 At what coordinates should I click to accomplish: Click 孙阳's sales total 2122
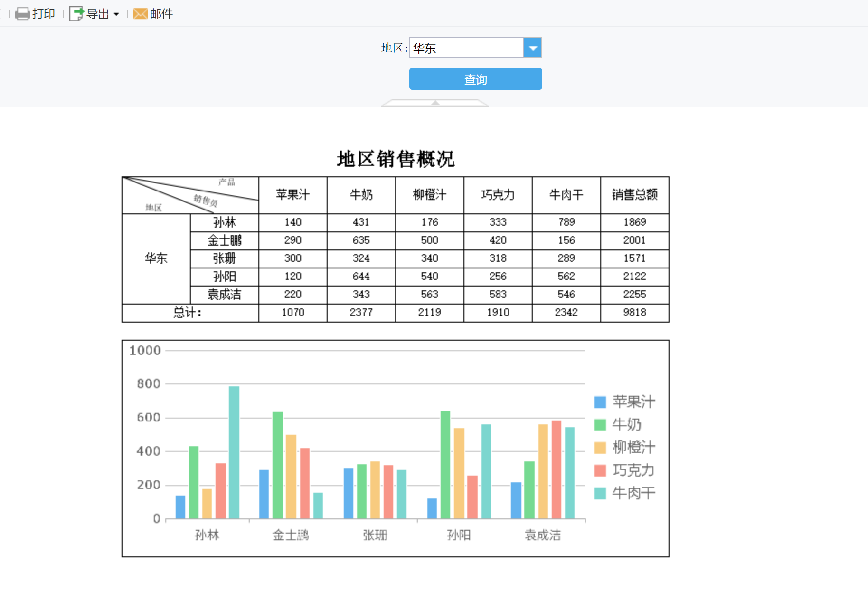(635, 277)
